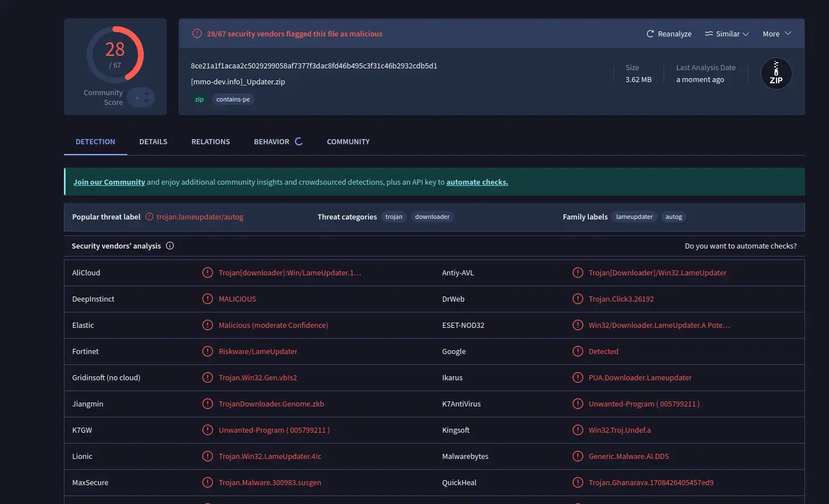Click the Jiangmin detection warning icon
Viewport: 829px width, 504px height.
[x=208, y=404]
